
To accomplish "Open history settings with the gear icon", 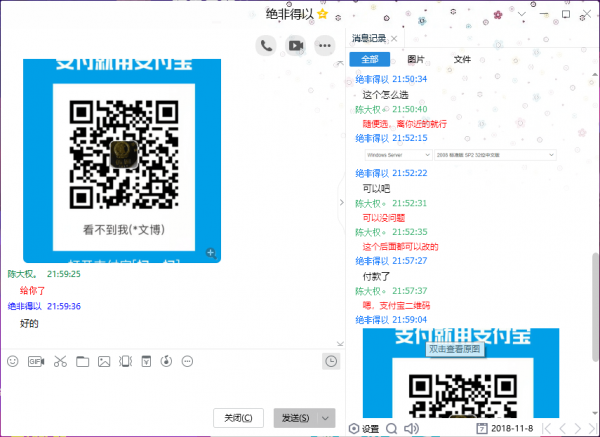I will tap(354, 429).
